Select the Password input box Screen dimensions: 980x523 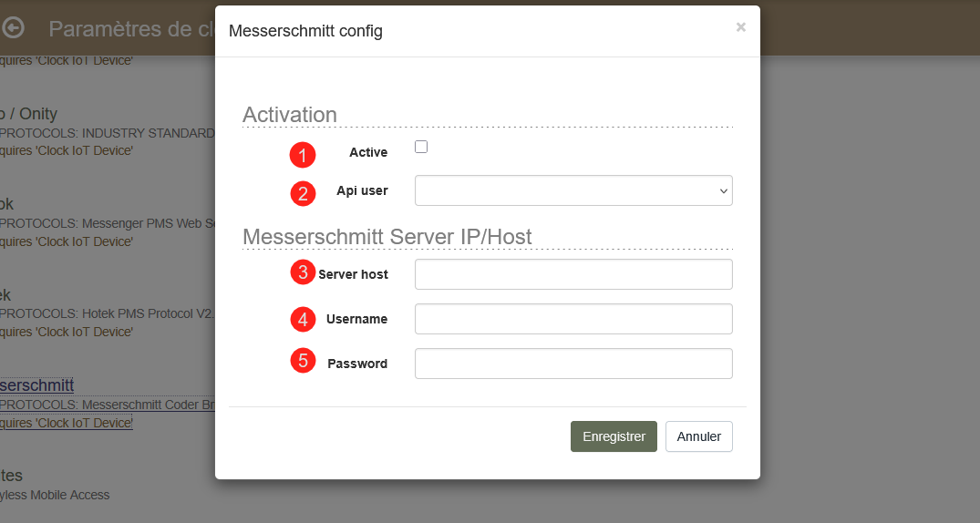coord(573,364)
